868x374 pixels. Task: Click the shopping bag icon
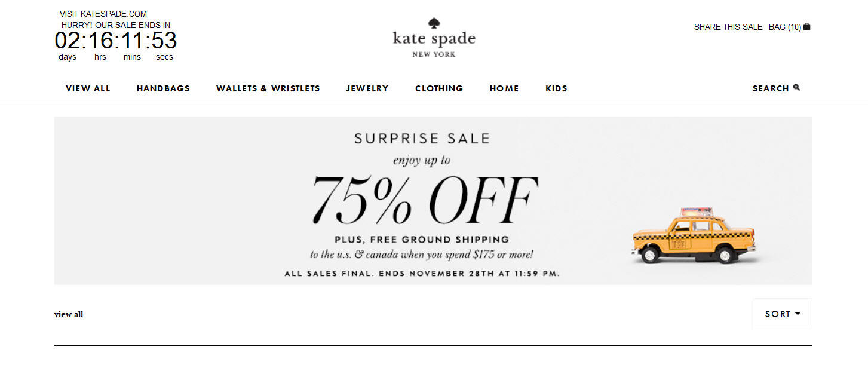[x=807, y=27]
